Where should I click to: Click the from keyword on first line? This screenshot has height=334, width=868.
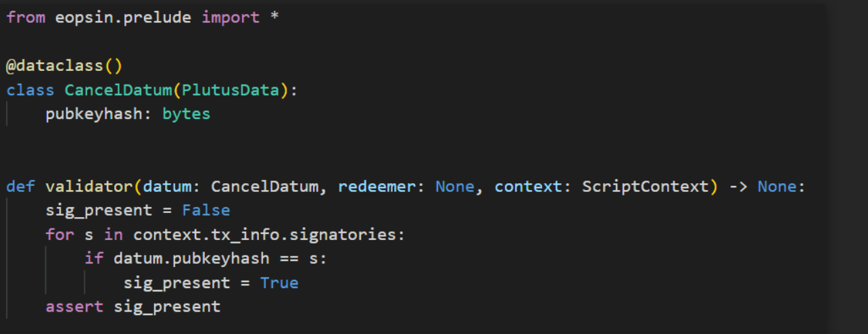26,18
